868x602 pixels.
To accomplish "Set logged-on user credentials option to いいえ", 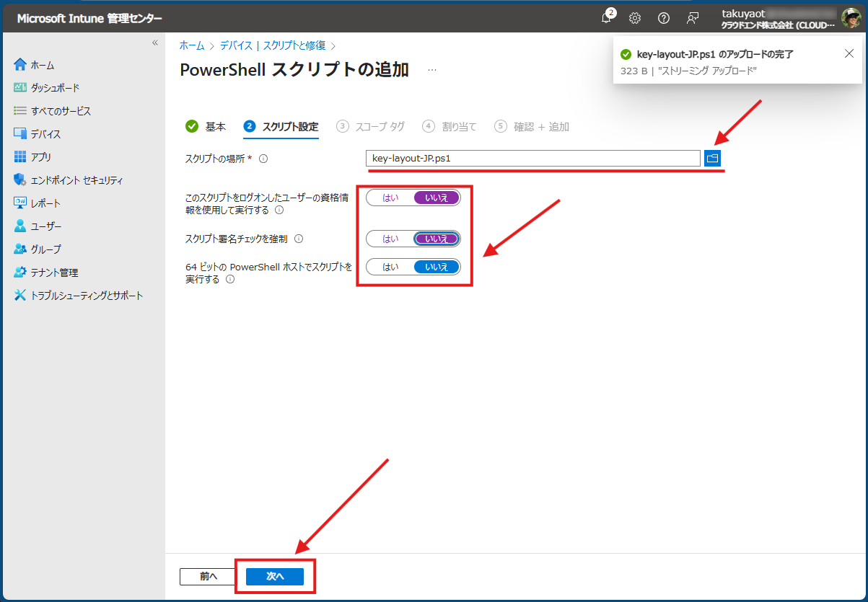I will tap(437, 198).
